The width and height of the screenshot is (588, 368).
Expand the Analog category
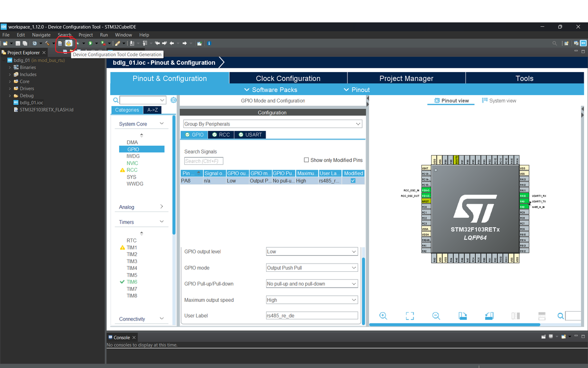[x=162, y=207]
